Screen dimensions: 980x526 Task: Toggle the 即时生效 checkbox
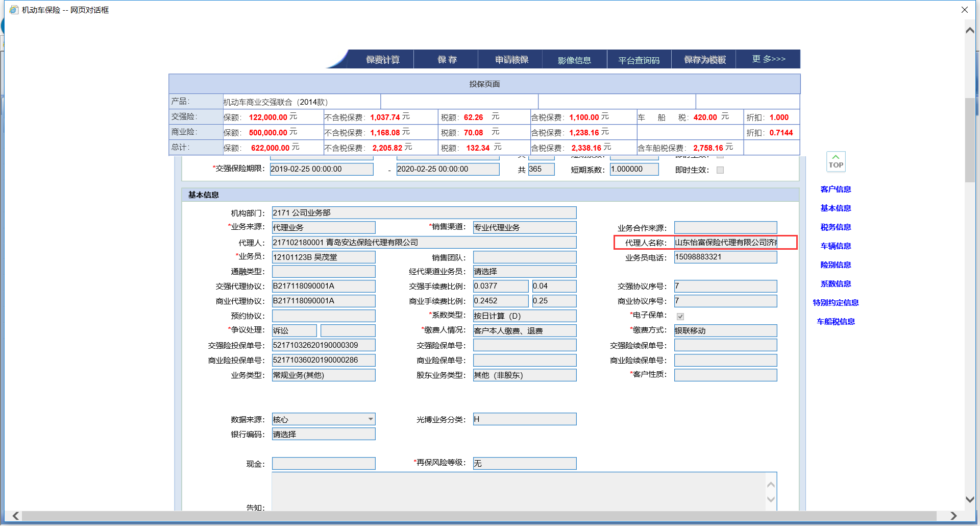click(x=720, y=170)
